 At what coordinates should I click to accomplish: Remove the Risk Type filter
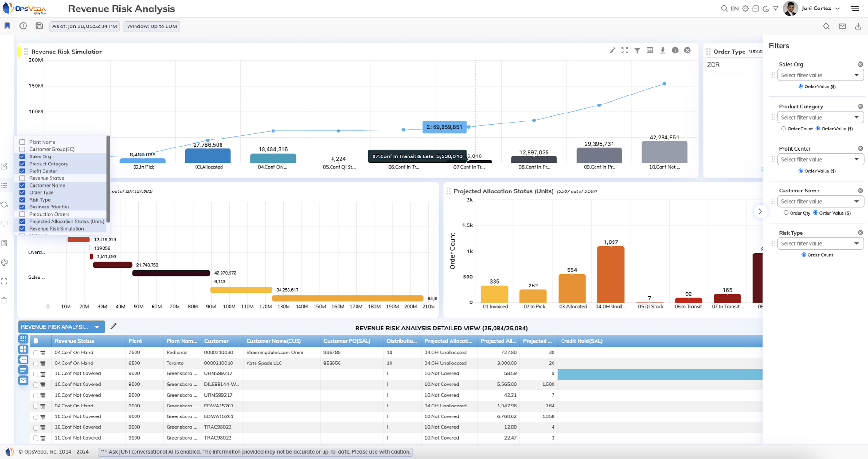click(x=860, y=233)
